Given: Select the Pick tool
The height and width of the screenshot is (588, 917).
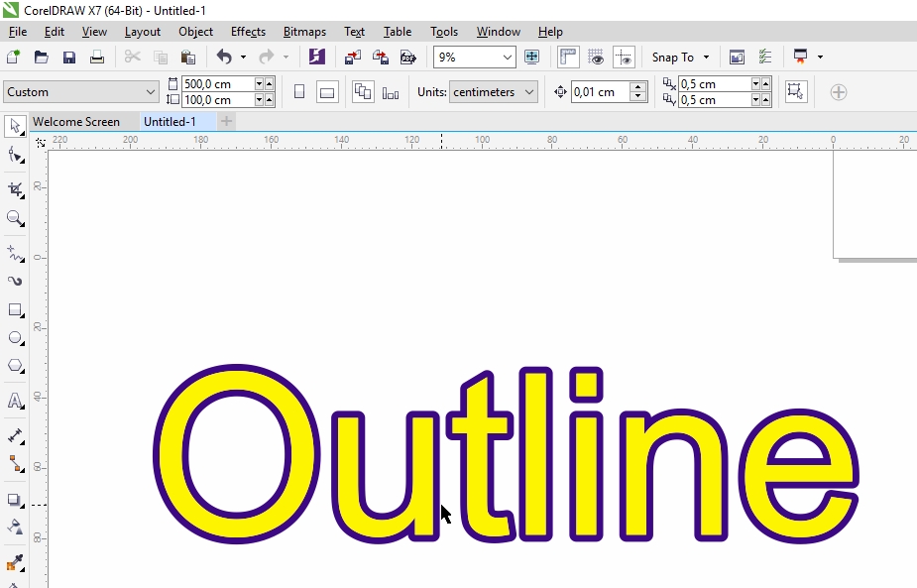Looking at the screenshot, I should tap(14, 127).
